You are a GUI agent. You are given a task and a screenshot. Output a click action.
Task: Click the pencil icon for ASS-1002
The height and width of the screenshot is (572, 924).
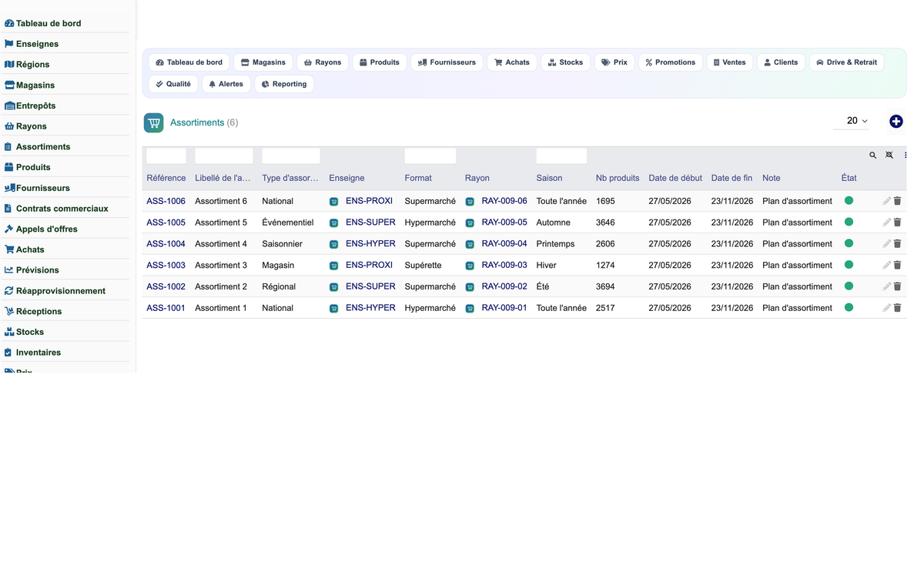(886, 286)
